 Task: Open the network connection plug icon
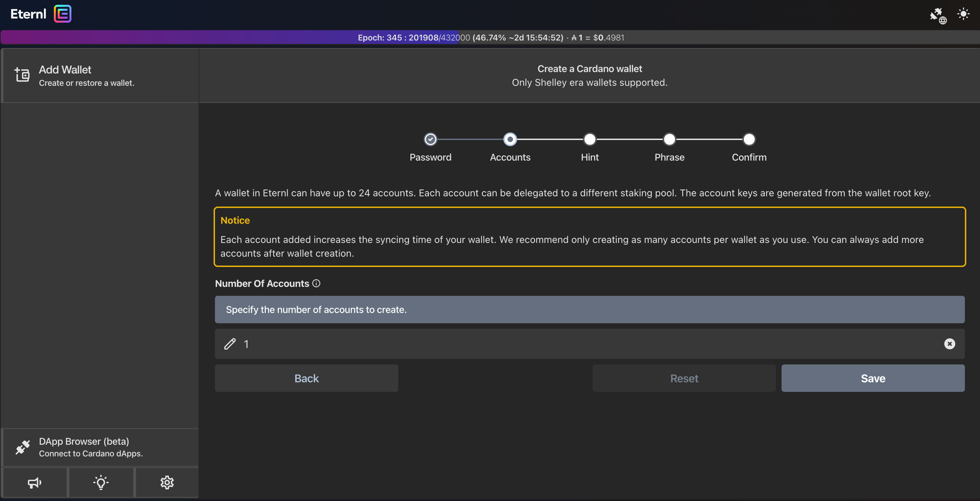(x=937, y=15)
